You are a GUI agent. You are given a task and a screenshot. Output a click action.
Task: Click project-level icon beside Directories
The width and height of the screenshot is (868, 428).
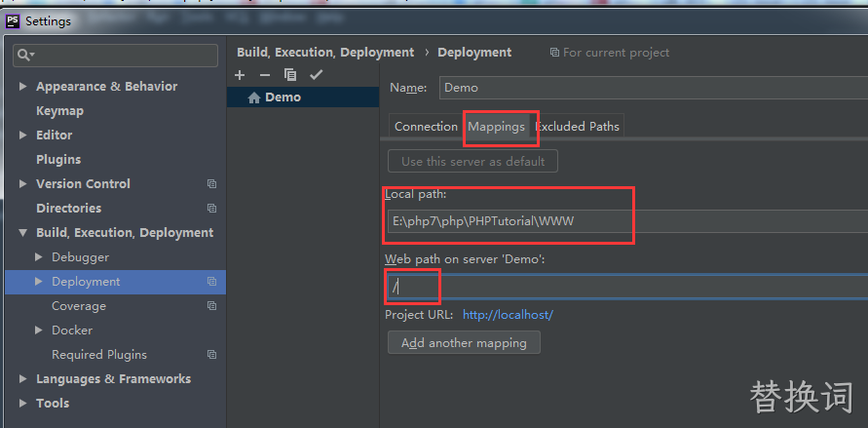pos(211,209)
